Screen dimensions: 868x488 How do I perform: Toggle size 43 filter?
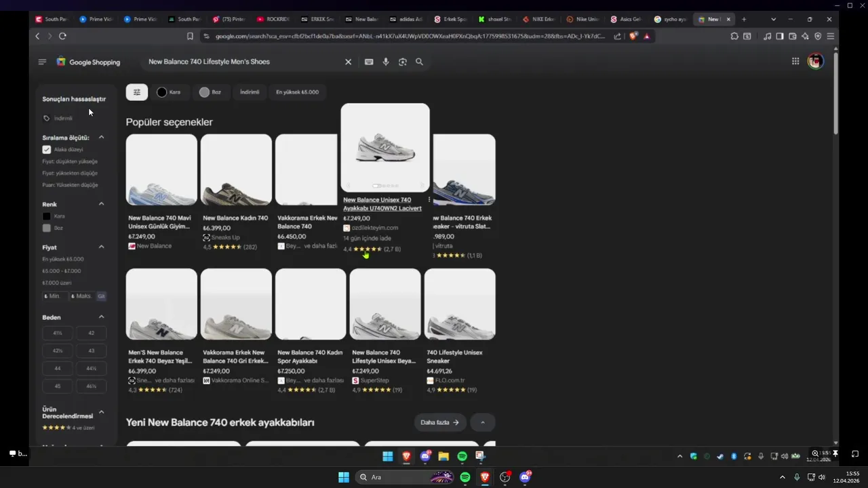[92, 350]
